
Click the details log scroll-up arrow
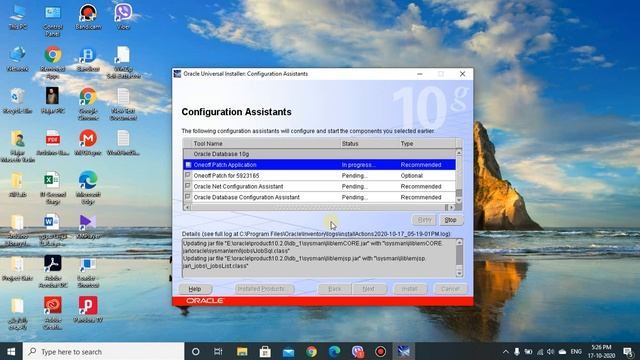[459, 242]
